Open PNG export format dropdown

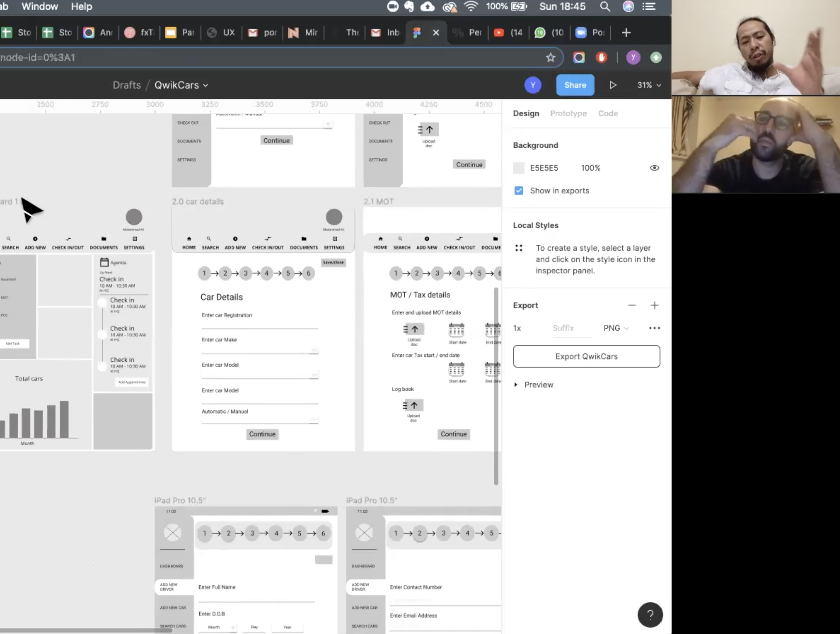[616, 328]
